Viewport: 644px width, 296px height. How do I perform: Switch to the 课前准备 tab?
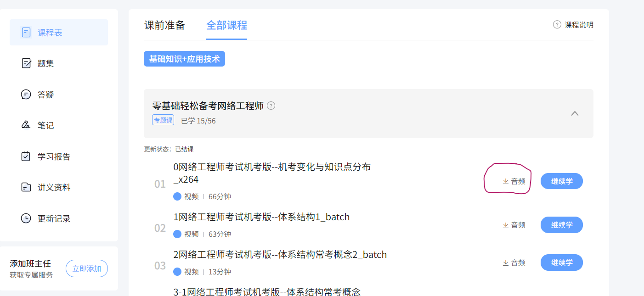coord(164,25)
